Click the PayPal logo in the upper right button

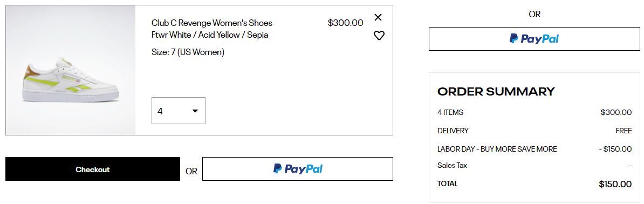click(535, 39)
